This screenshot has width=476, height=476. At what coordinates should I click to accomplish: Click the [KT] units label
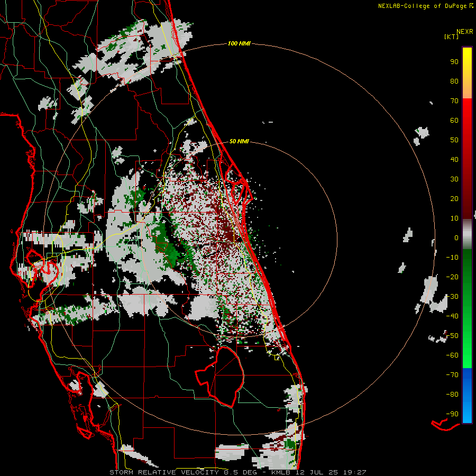(452, 36)
